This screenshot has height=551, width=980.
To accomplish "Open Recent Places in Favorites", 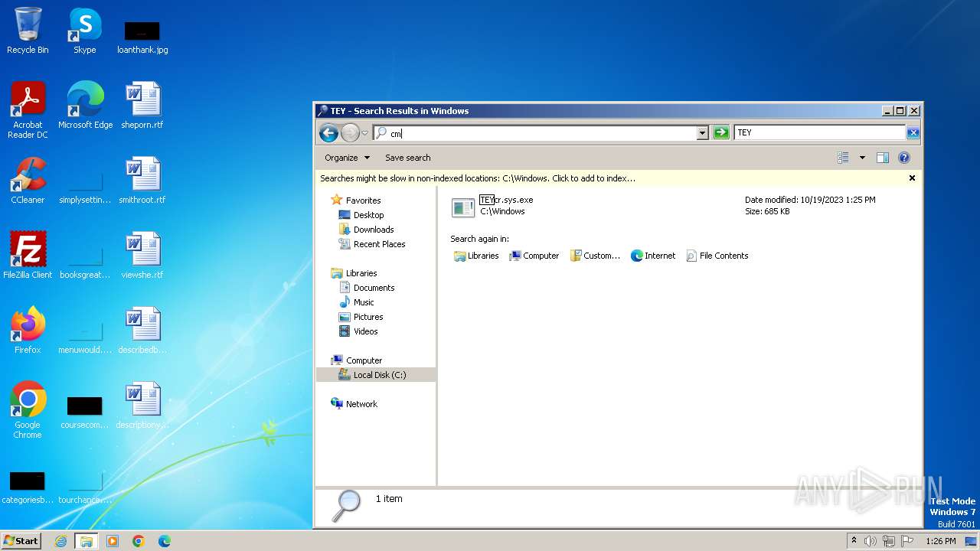I will coord(379,244).
